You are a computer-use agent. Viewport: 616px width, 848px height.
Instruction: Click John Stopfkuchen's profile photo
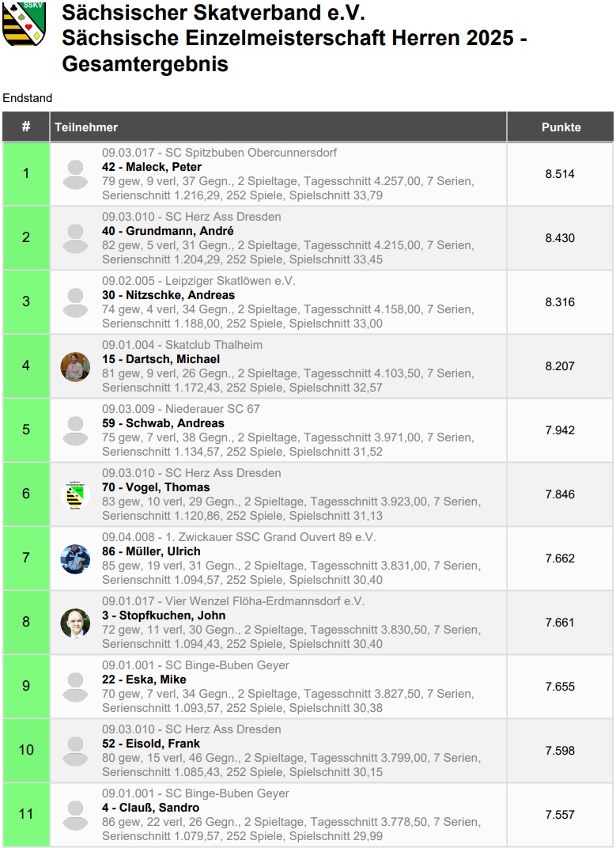[75, 623]
